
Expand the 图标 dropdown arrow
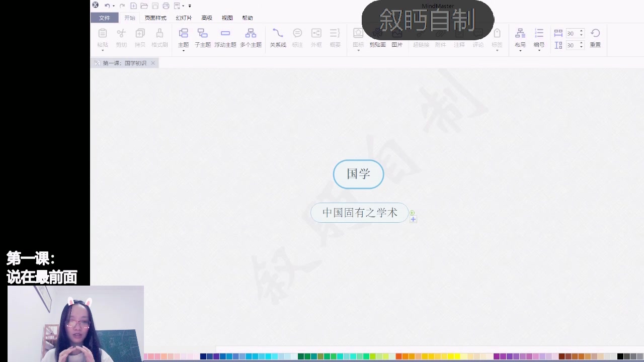[x=358, y=50]
